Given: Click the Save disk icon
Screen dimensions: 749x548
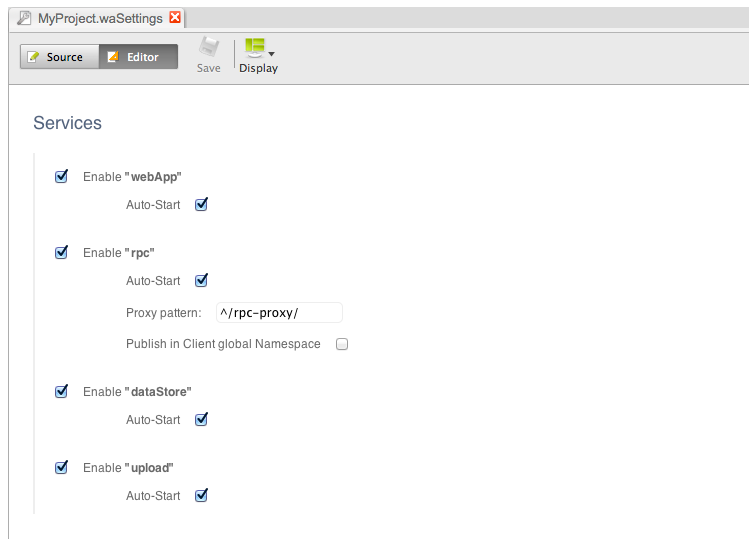Looking at the screenshot, I should tap(208, 48).
